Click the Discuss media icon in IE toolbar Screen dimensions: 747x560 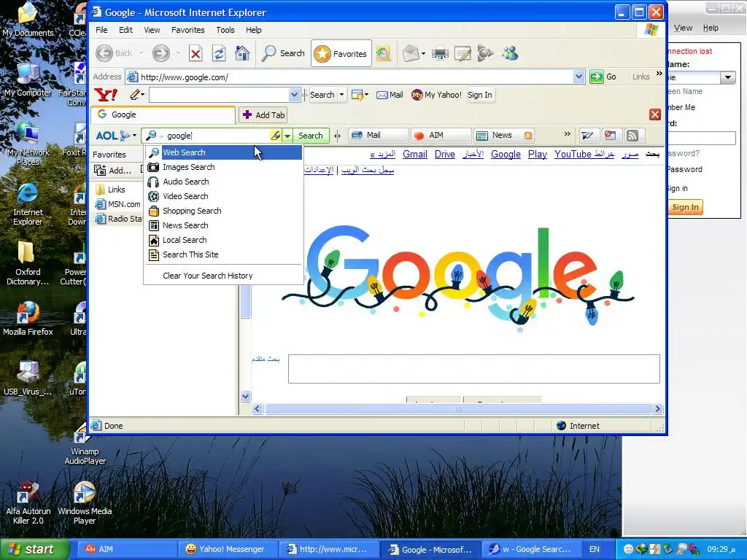tap(485, 53)
